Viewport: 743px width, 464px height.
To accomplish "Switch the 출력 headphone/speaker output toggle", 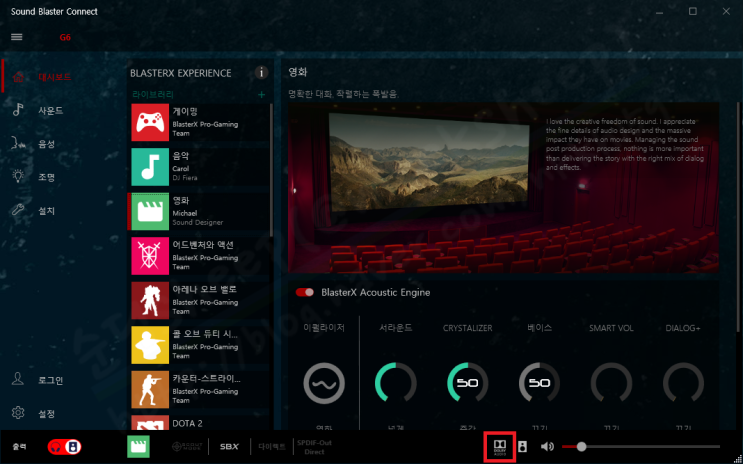I will [64, 446].
